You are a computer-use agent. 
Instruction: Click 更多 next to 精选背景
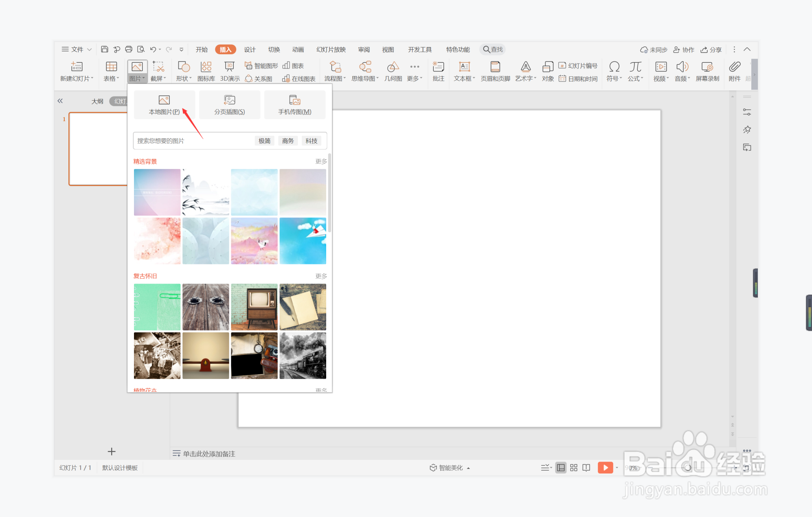pos(321,161)
